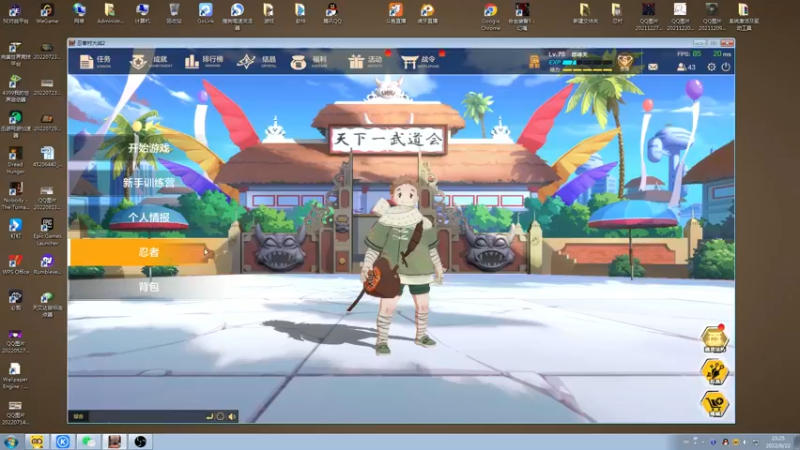Open the hexagon shop cart icon

point(714,404)
